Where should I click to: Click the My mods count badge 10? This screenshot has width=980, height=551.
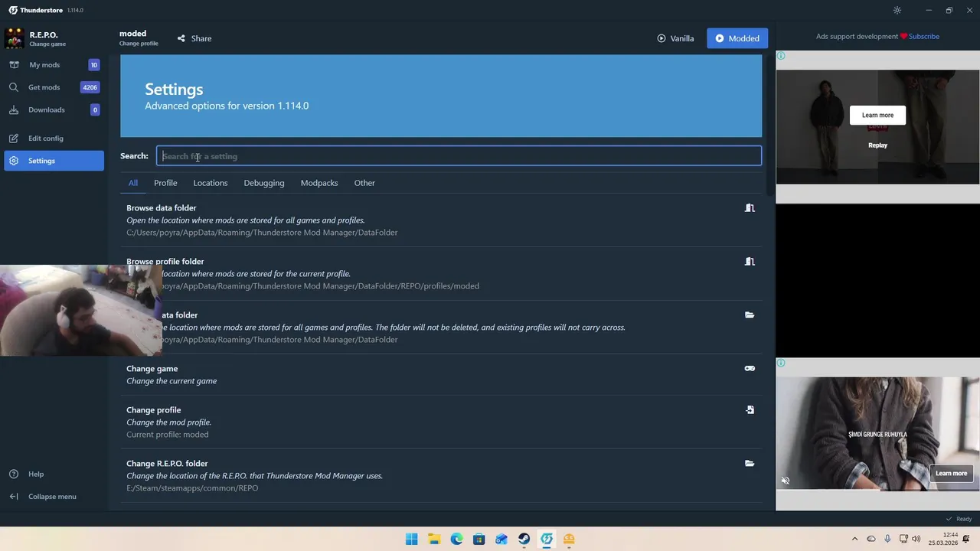click(x=93, y=65)
